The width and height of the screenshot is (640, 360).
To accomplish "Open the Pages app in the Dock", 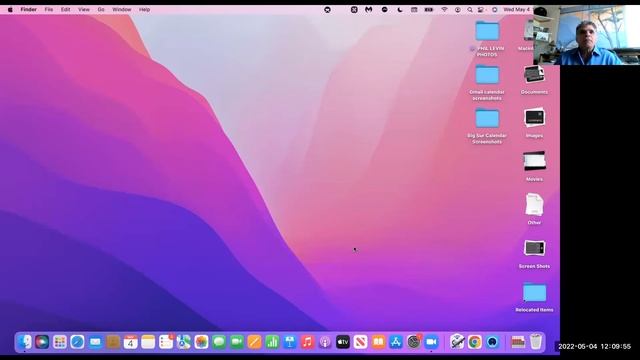I will (254, 342).
